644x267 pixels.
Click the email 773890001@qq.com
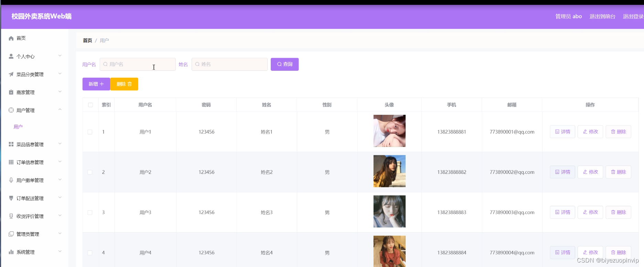(512, 132)
